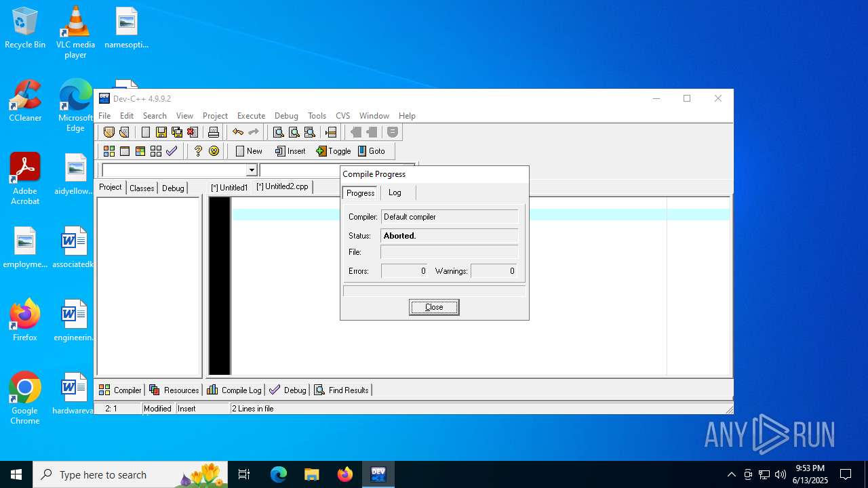Open the Search menu

click(x=155, y=116)
